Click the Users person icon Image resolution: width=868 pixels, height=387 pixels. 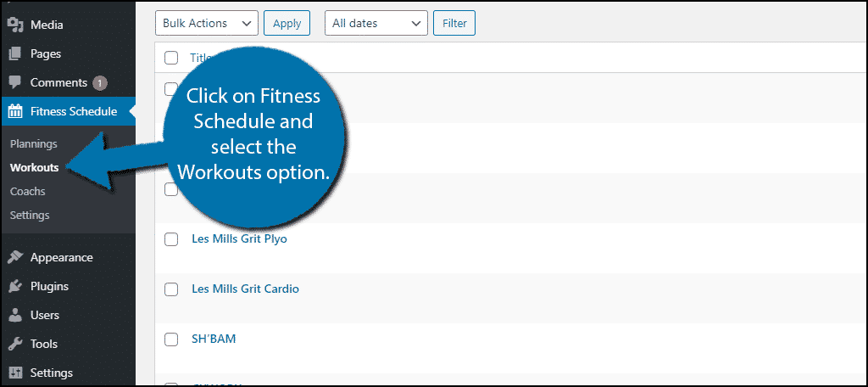coord(15,315)
